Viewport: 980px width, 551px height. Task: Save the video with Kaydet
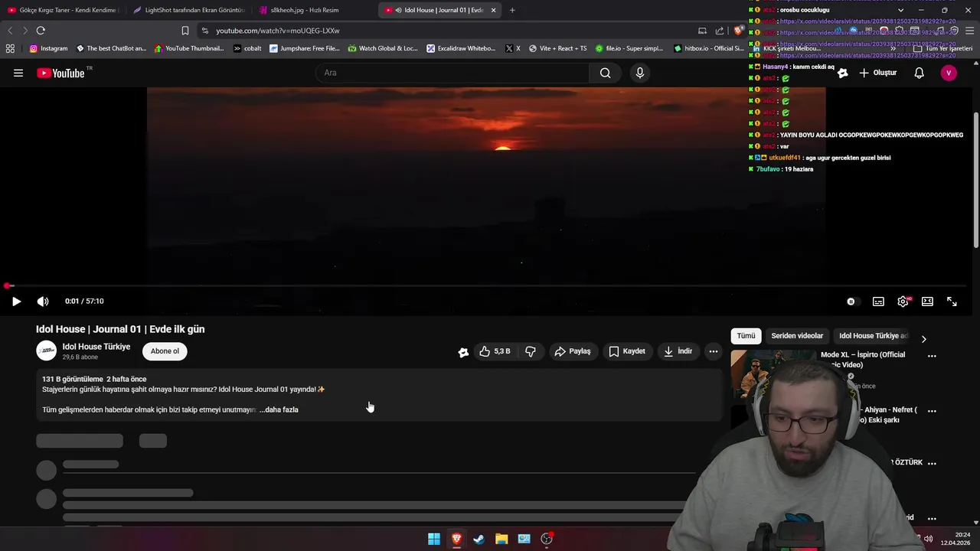(627, 351)
